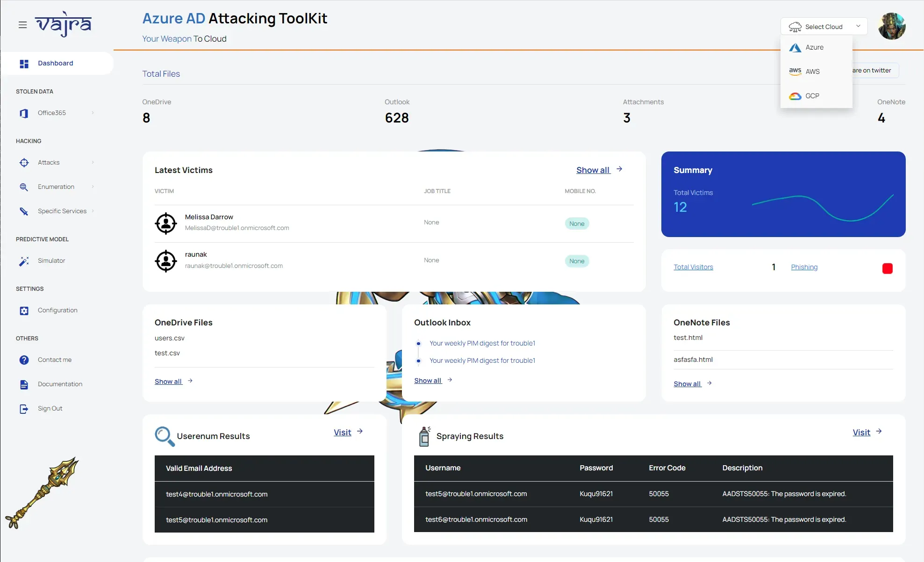
Task: Open the Select Cloud dropdown
Action: 824,27
